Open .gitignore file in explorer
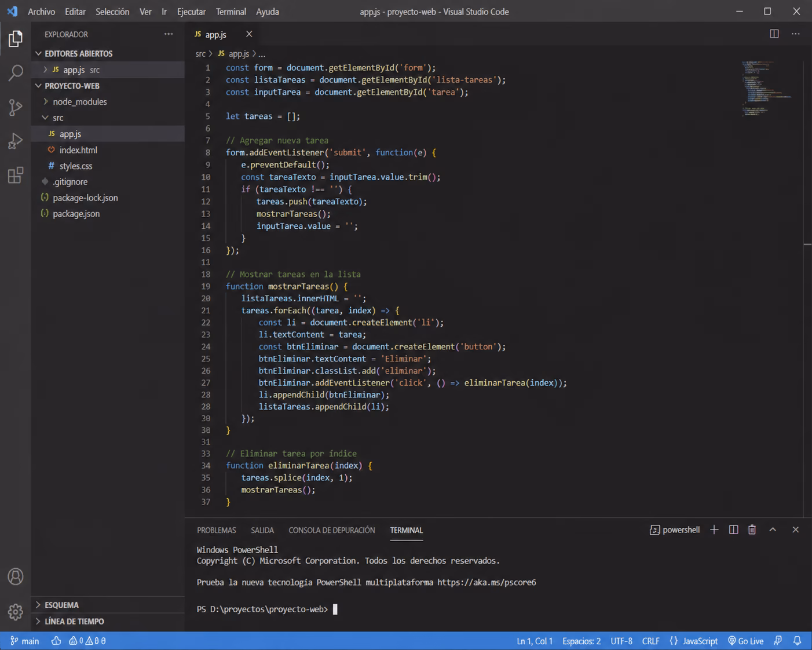812x650 pixels. coord(108,181)
